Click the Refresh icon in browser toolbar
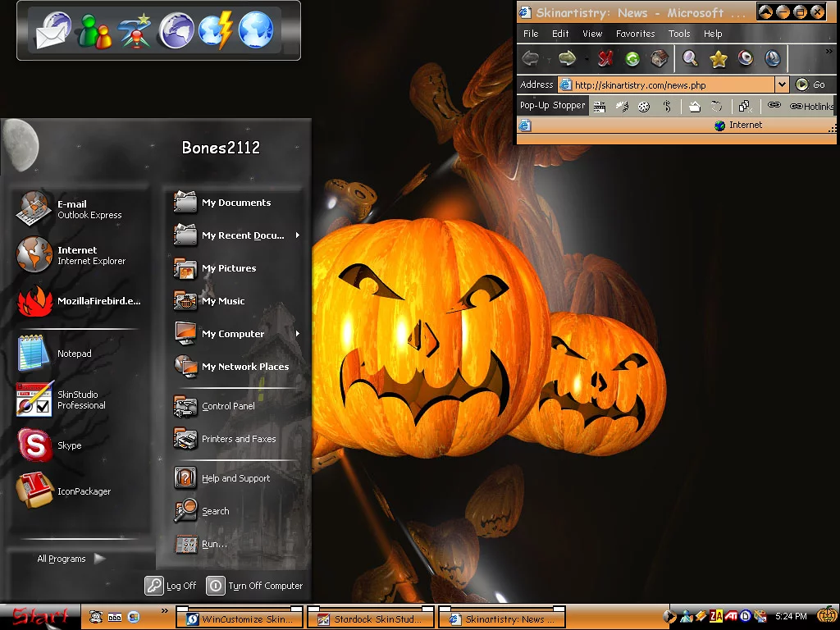 click(632, 58)
